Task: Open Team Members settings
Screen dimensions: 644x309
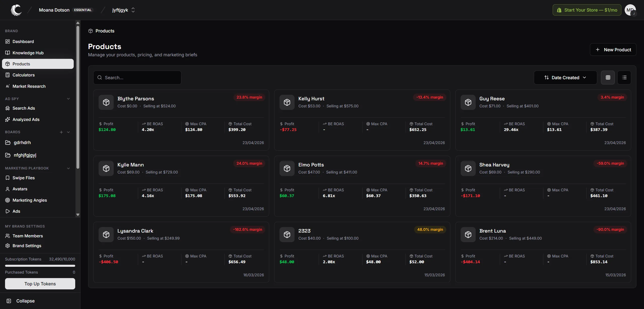Action: tap(38, 236)
